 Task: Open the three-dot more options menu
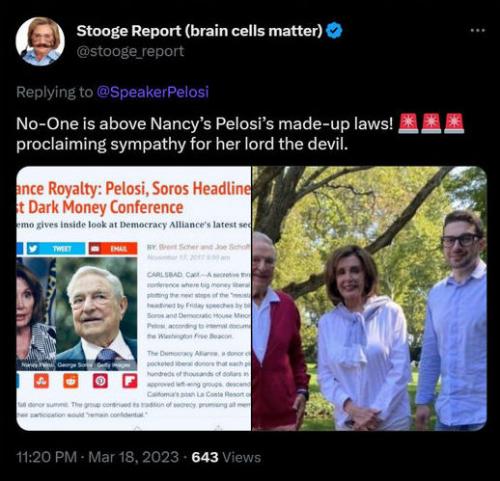click(478, 30)
